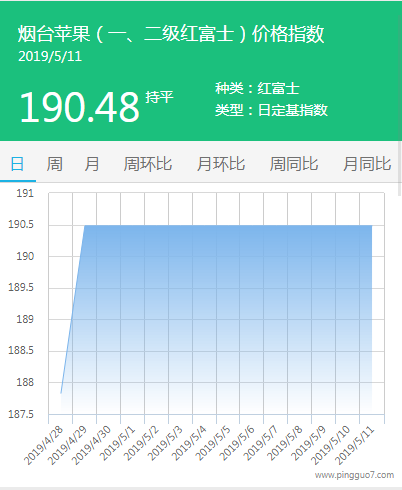The height and width of the screenshot is (490, 402).
Task: Click the y-axis label 188.5
Action: pos(21,350)
